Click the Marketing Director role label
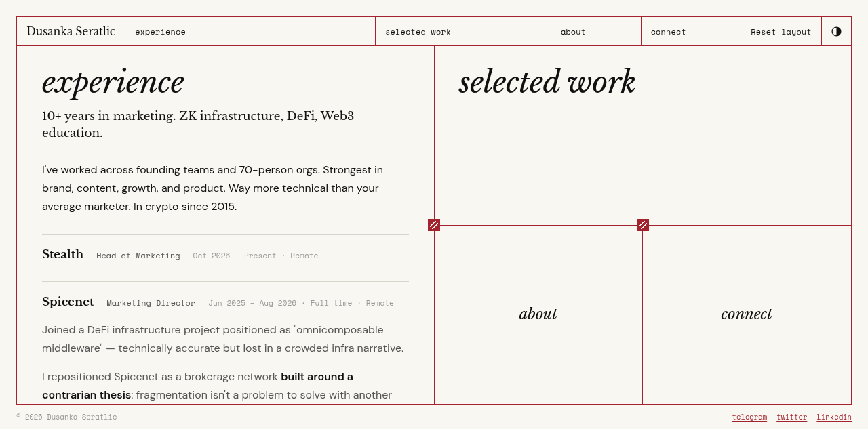 (x=151, y=303)
